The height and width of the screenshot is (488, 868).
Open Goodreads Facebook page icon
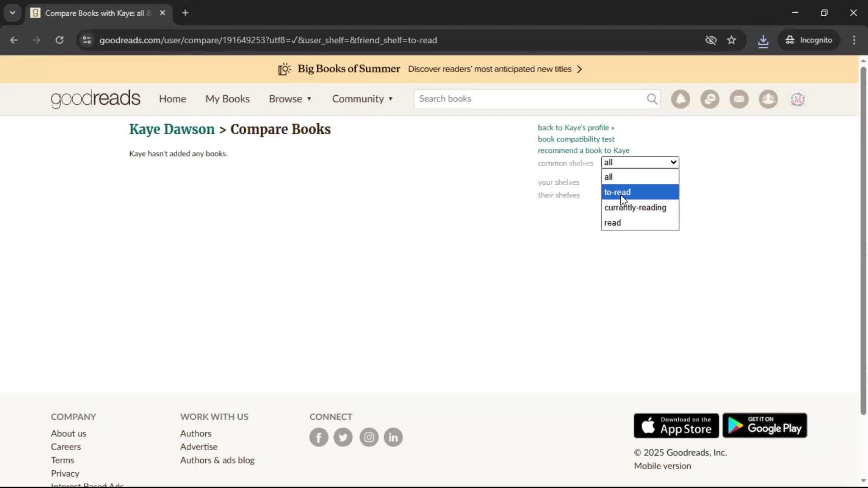pos(319,437)
